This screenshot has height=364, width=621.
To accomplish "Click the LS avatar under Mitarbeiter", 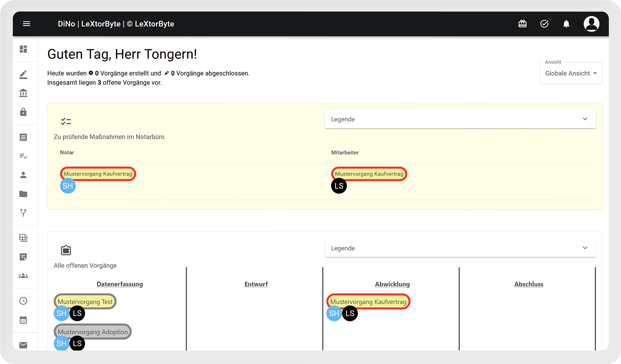I will pyautogui.click(x=339, y=186).
